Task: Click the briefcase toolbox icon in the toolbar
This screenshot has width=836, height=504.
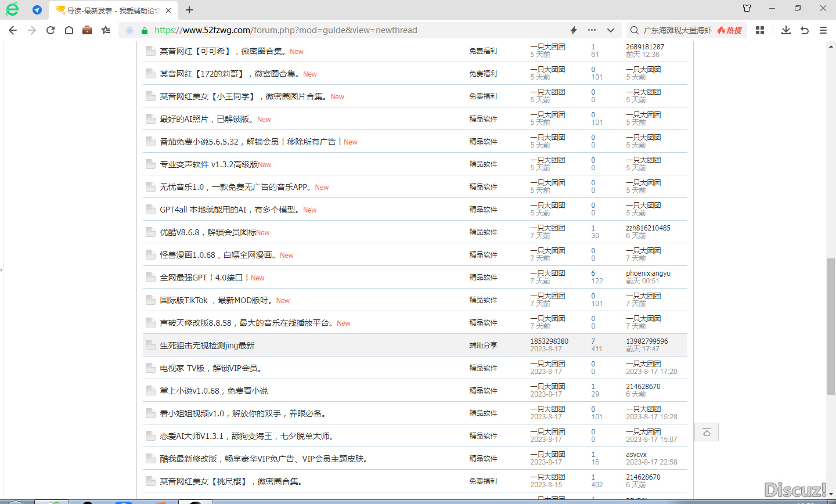Action: pyautogui.click(x=87, y=30)
